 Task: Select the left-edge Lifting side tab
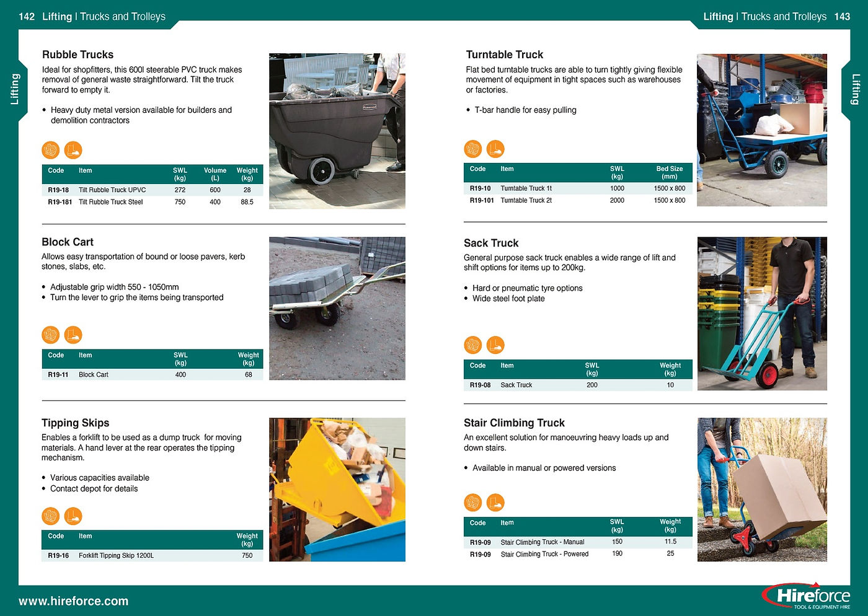tap(15, 89)
